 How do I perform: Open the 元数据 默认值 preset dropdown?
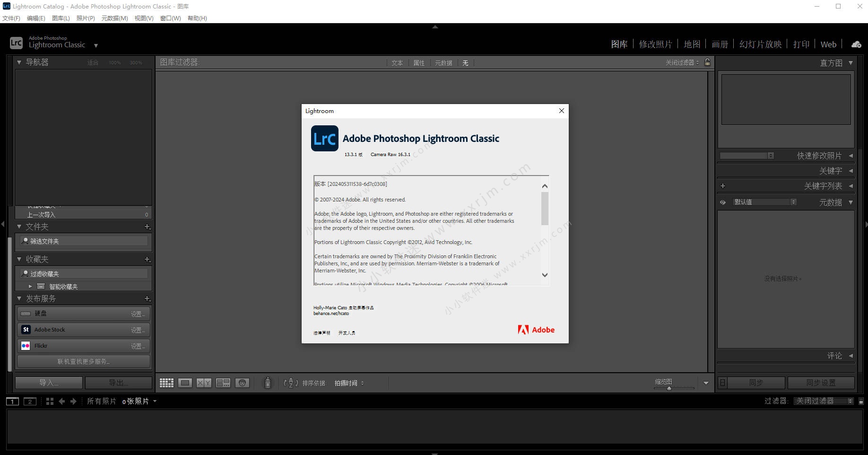(x=765, y=202)
